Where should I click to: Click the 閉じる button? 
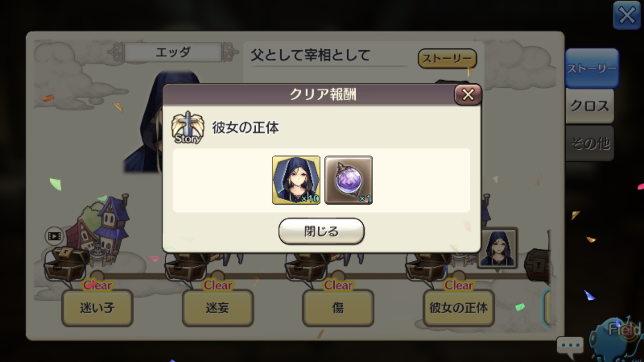tap(321, 231)
